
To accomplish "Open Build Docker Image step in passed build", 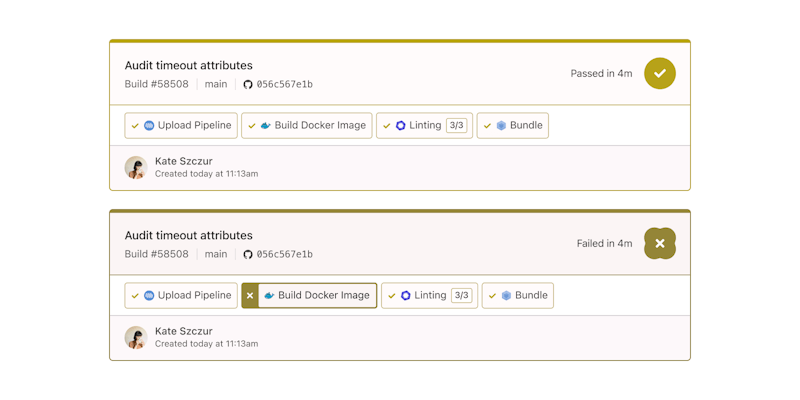I will click(x=307, y=126).
